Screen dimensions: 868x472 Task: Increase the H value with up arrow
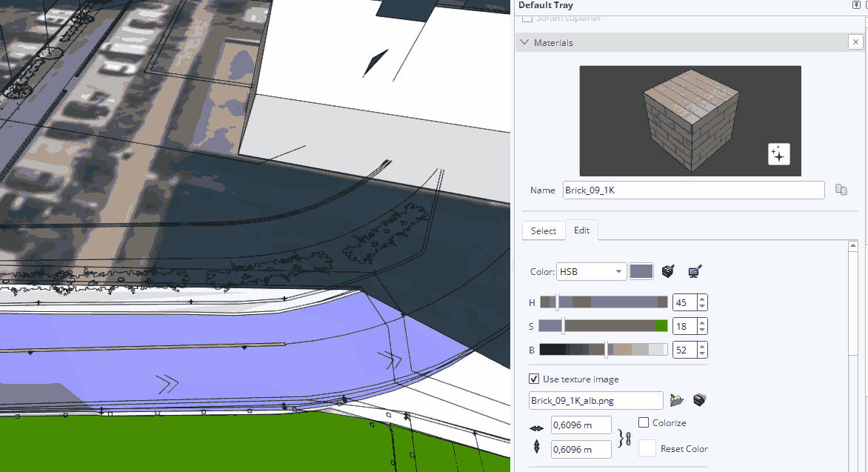point(702,299)
